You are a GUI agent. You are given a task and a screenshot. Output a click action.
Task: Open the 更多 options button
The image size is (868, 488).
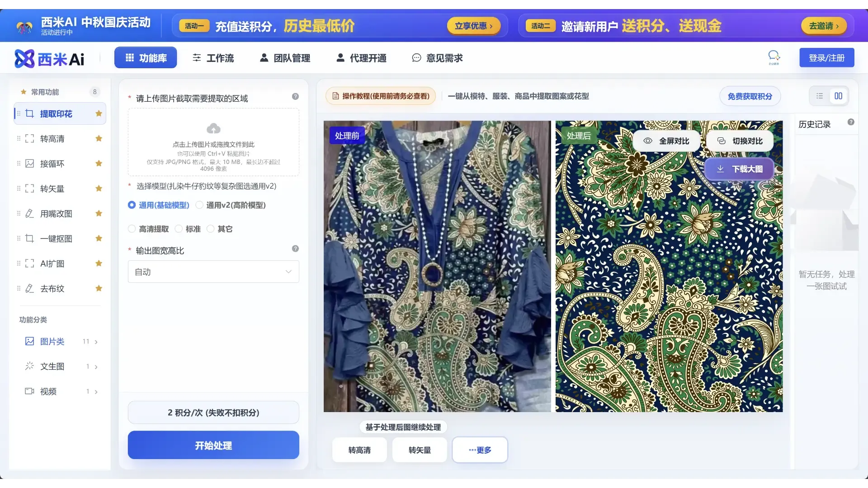point(480,450)
